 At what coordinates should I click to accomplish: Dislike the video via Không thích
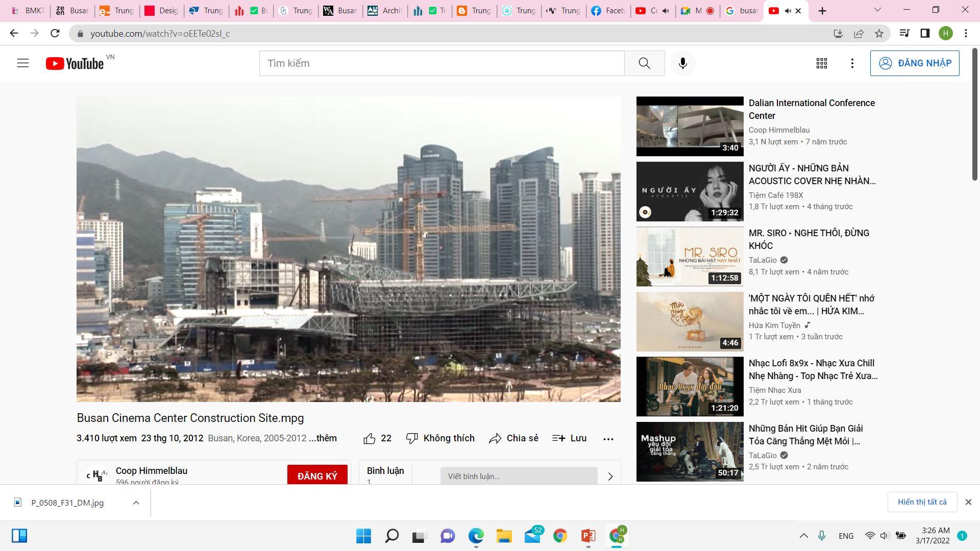(440, 438)
